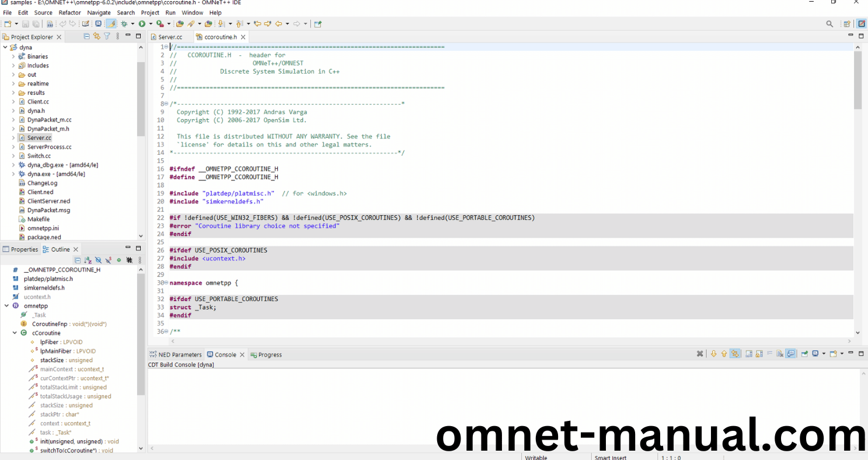This screenshot has height=460, width=868.
Task: Sort Outline members alphabetically
Action: [x=88, y=260]
